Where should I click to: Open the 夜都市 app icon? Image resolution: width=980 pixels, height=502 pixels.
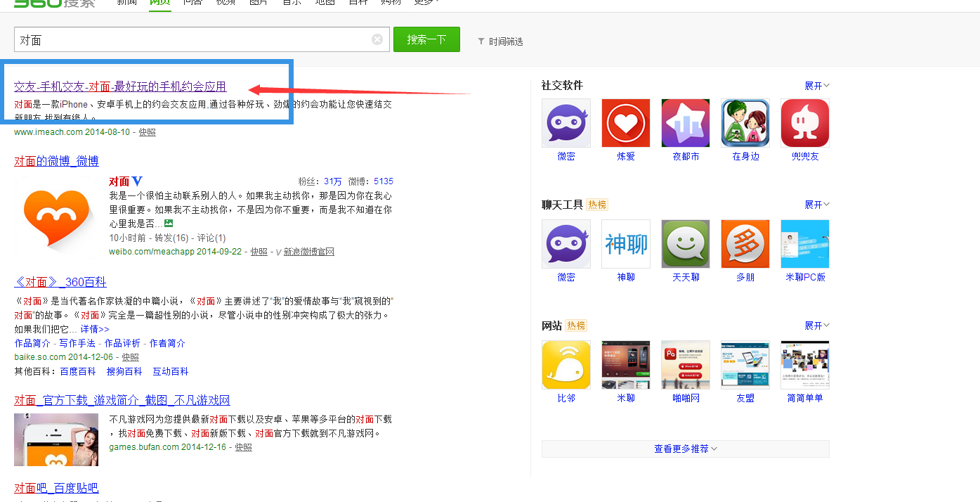(686, 123)
